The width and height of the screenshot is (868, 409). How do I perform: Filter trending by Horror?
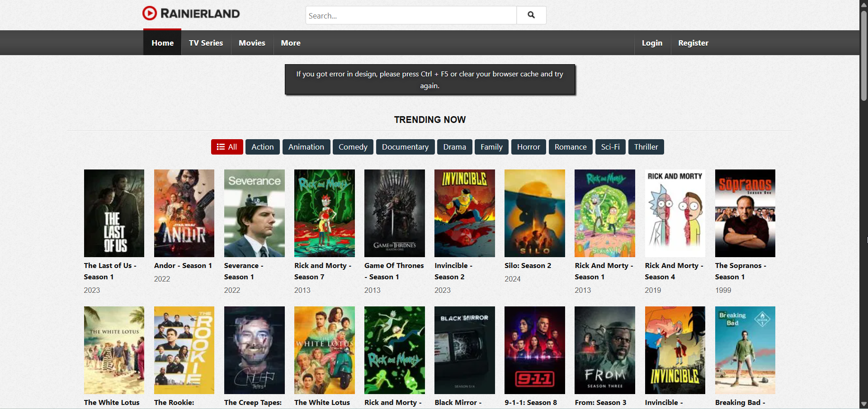528,147
